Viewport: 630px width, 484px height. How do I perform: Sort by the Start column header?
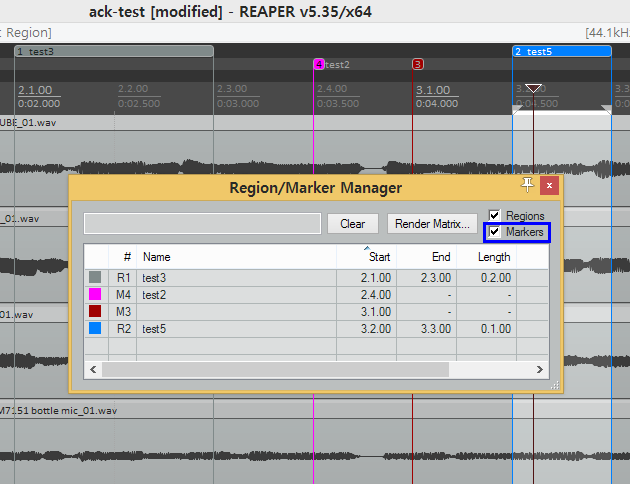click(366, 257)
